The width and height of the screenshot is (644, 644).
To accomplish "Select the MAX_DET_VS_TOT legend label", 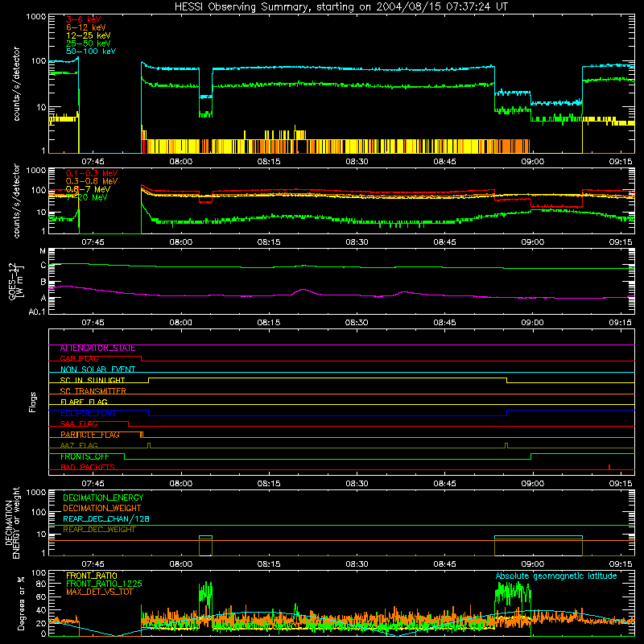I will pos(99,592).
